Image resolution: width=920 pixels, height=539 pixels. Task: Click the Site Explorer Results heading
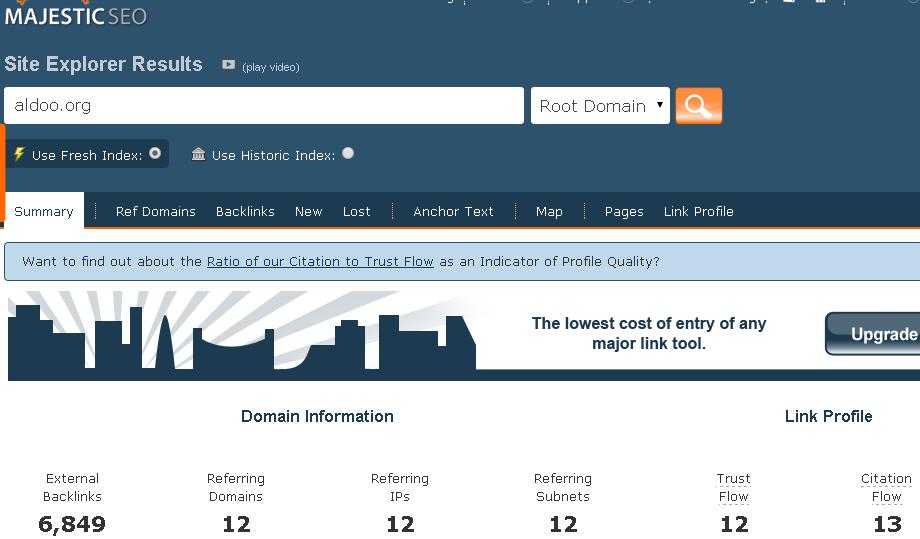[103, 63]
